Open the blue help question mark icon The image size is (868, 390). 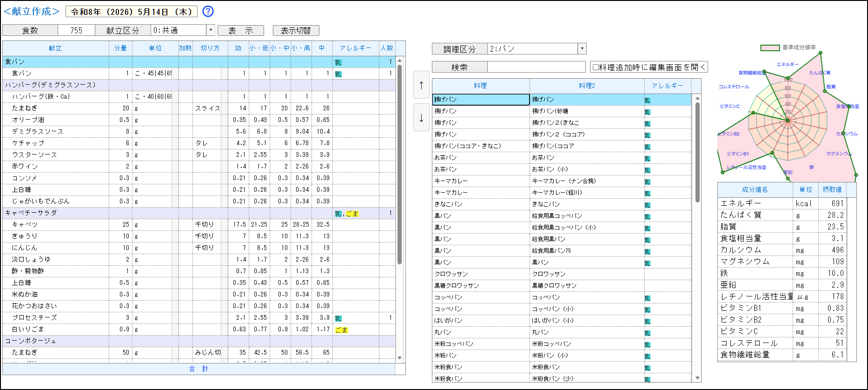coord(208,12)
